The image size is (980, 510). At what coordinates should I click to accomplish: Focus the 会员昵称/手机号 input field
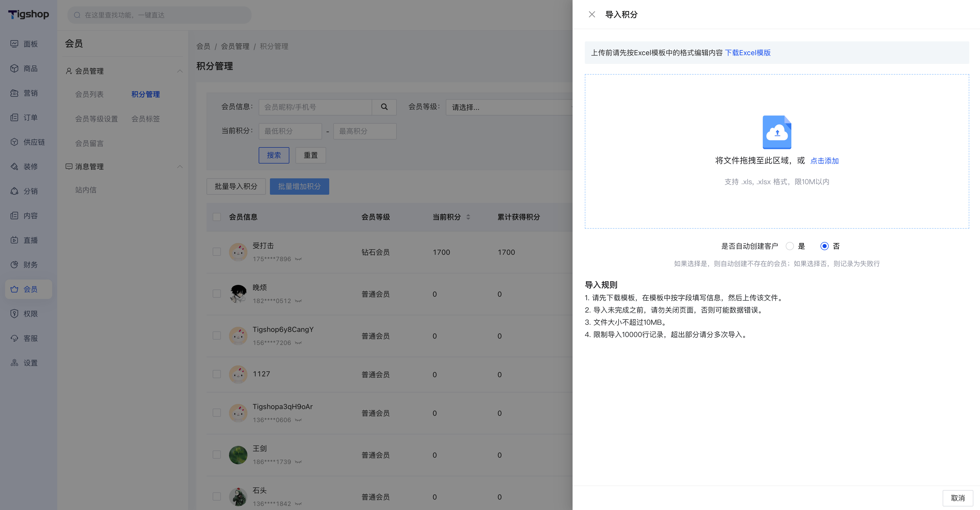(315, 107)
